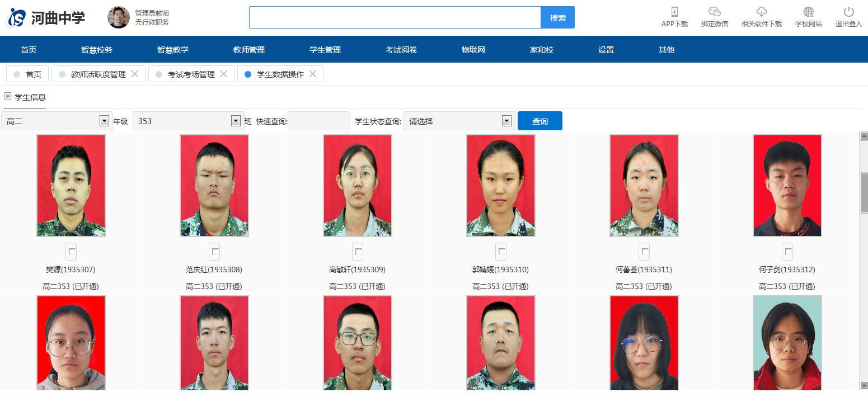Click the student list scrollbar thumb

[x=864, y=193]
